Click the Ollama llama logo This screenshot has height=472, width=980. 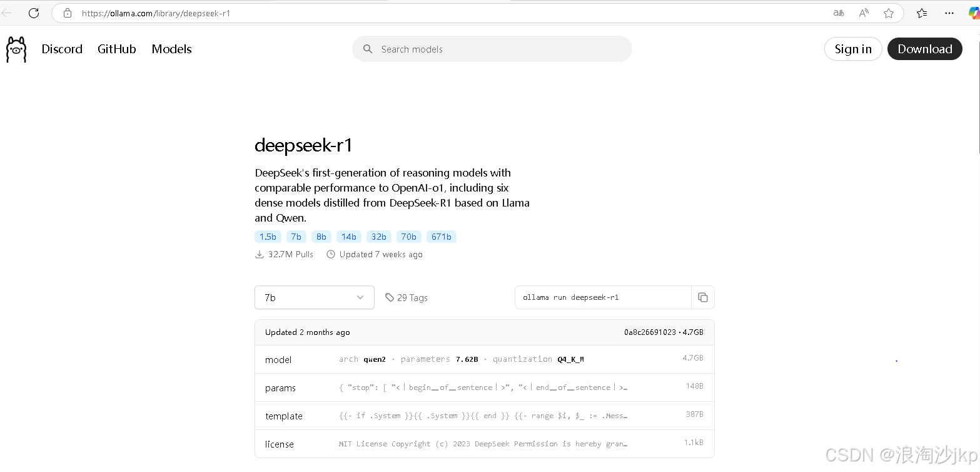[16, 49]
